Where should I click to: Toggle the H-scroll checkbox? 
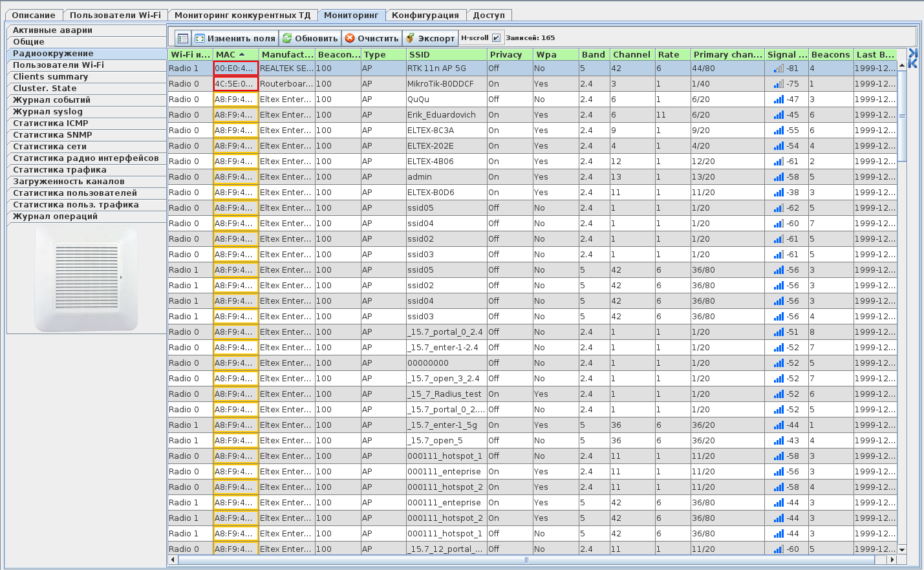coord(496,38)
